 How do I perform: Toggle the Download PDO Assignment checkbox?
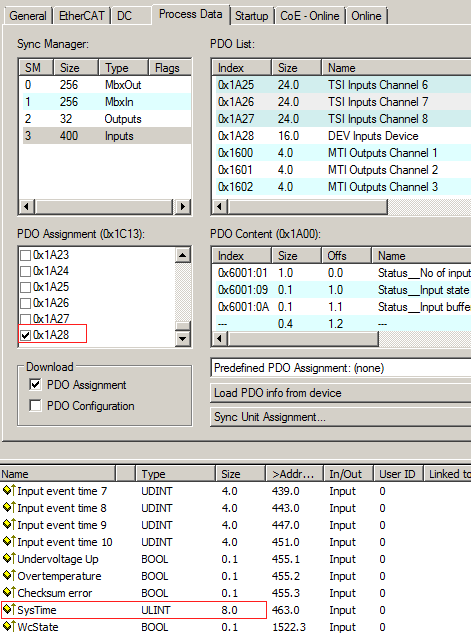pos(35,385)
